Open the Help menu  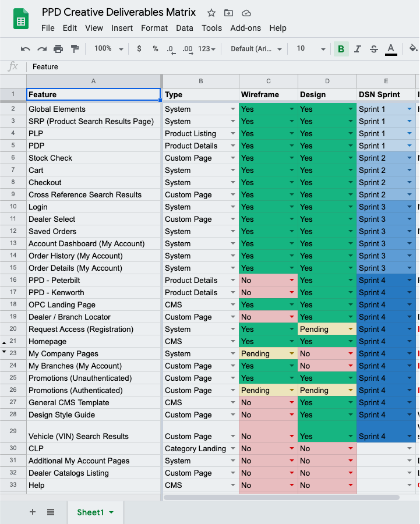click(278, 28)
